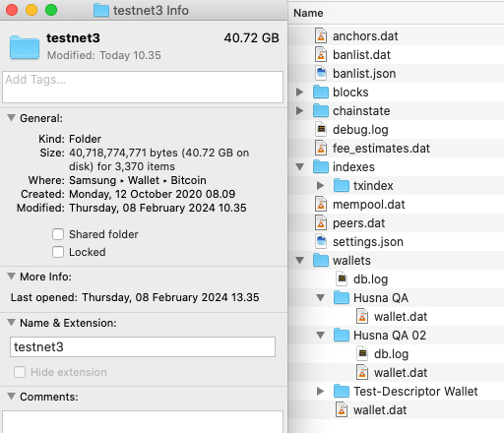The image size is (504, 433).
Task: Click the mempool.dat file icon
Action: point(321,204)
